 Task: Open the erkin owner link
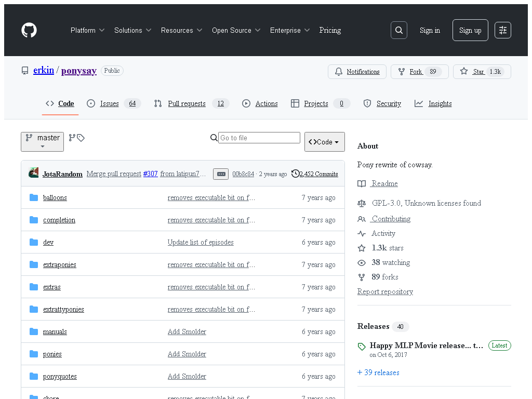click(x=44, y=70)
